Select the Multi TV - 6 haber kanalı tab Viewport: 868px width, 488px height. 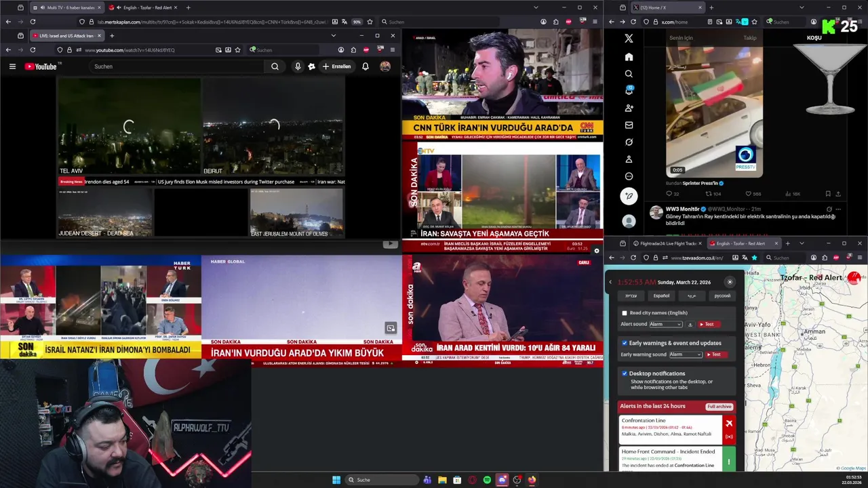click(66, 7)
